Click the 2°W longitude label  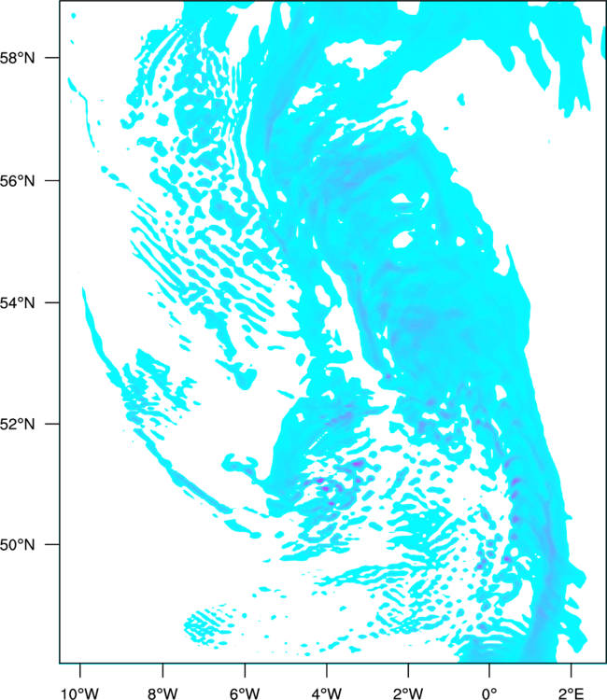coord(408,693)
